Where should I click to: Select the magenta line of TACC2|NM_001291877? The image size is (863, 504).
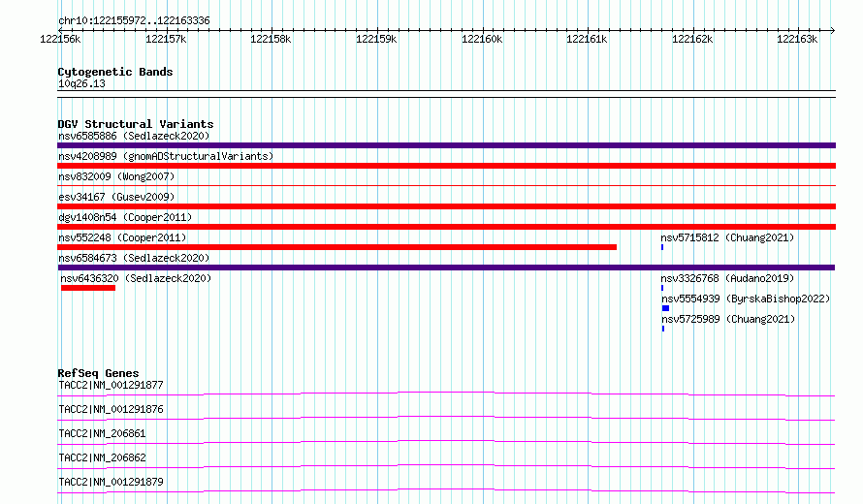(x=446, y=394)
